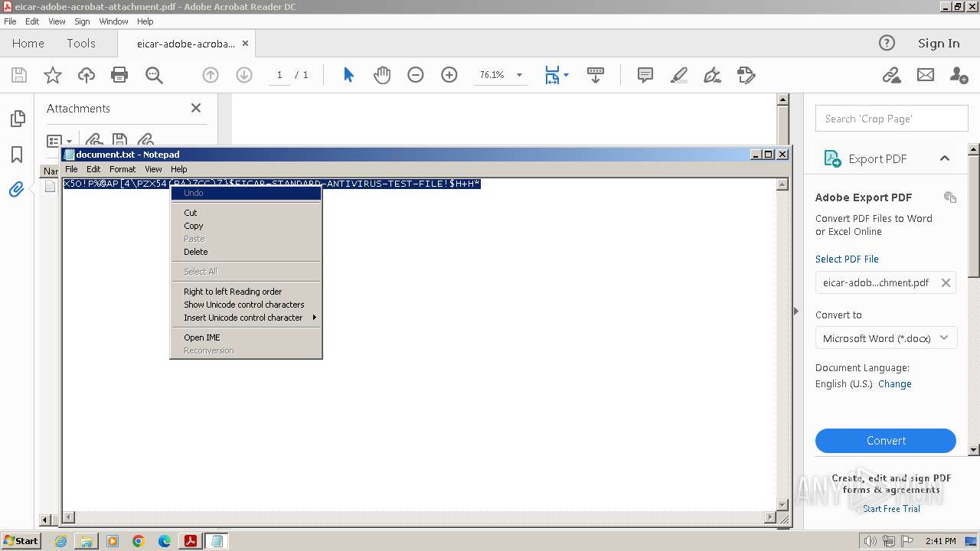This screenshot has width=980, height=551.
Task: Click the add people share icon
Action: click(x=959, y=75)
